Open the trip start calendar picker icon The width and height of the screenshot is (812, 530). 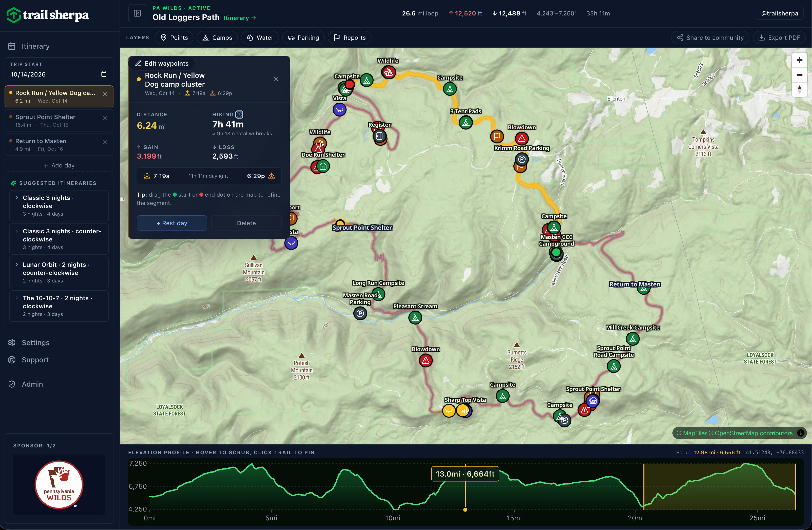click(x=104, y=74)
